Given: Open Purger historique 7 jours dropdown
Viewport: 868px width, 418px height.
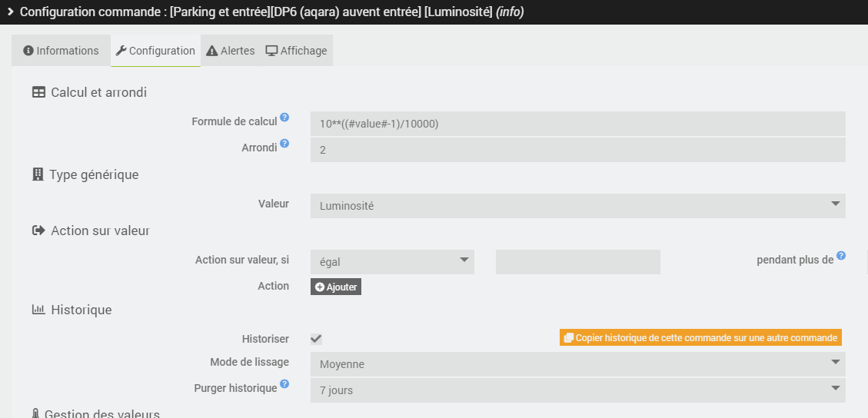Looking at the screenshot, I should point(577,390).
